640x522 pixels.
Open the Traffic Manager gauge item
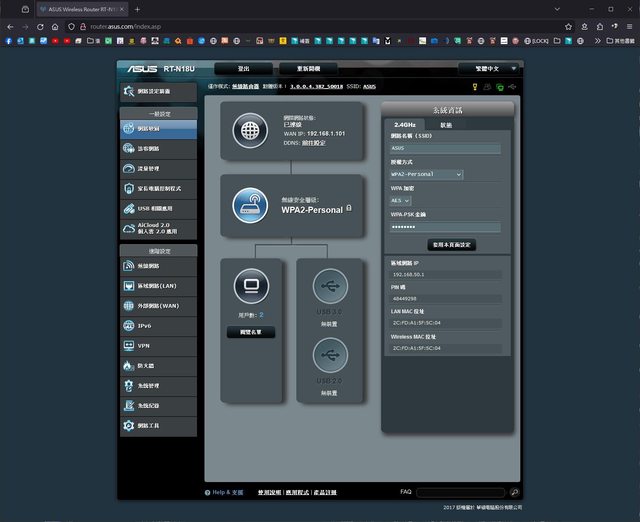(x=158, y=169)
